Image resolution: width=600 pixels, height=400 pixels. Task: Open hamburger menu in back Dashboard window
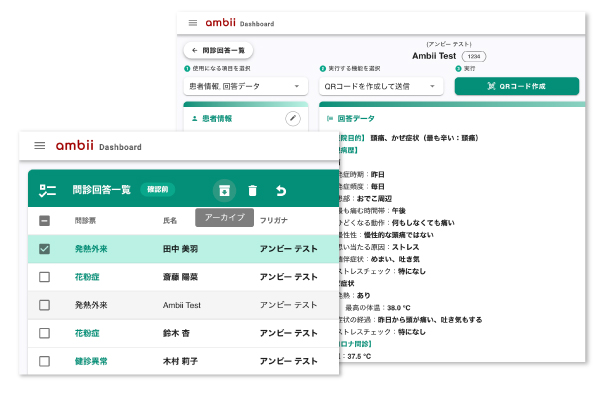coord(193,23)
